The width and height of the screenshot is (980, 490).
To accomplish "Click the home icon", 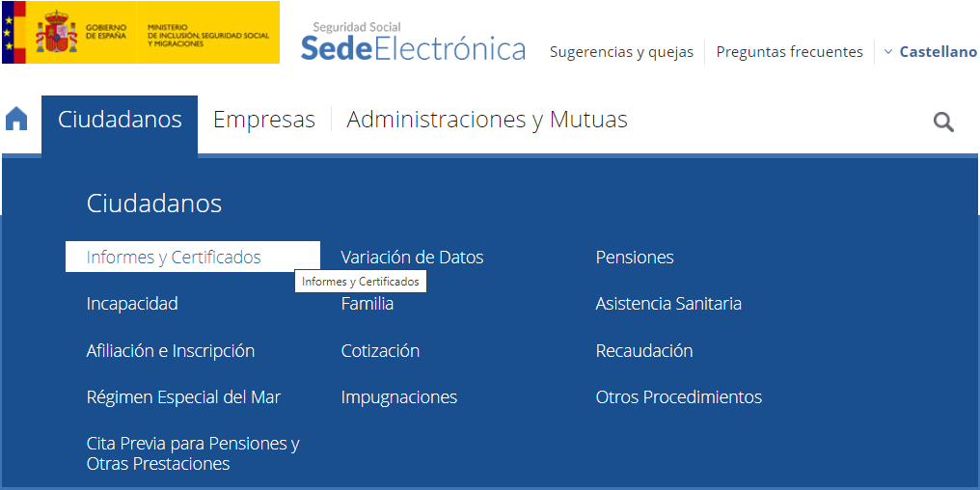I will 16,120.
